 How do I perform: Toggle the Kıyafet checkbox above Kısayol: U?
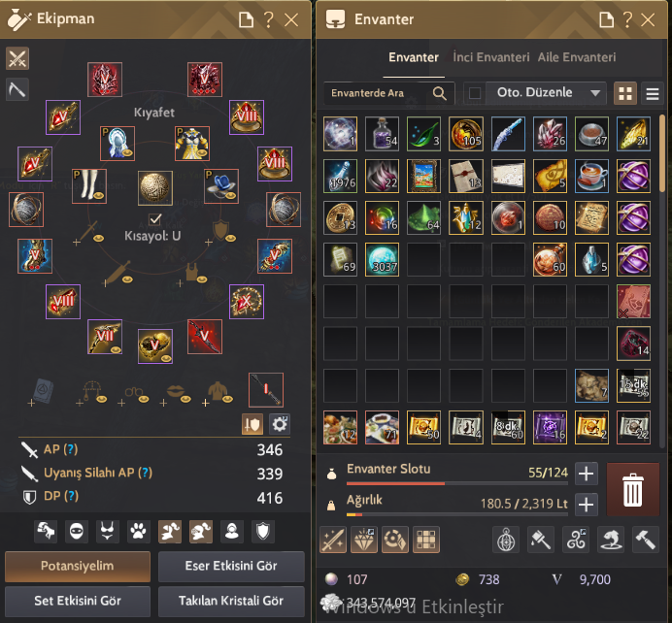(x=154, y=219)
